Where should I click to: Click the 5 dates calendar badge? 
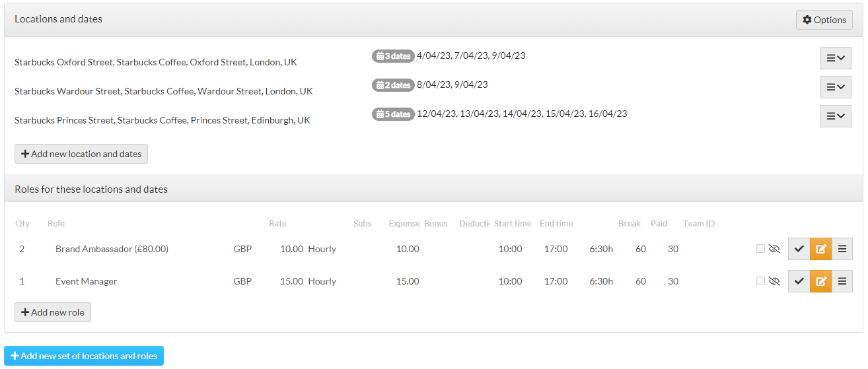[x=393, y=114]
